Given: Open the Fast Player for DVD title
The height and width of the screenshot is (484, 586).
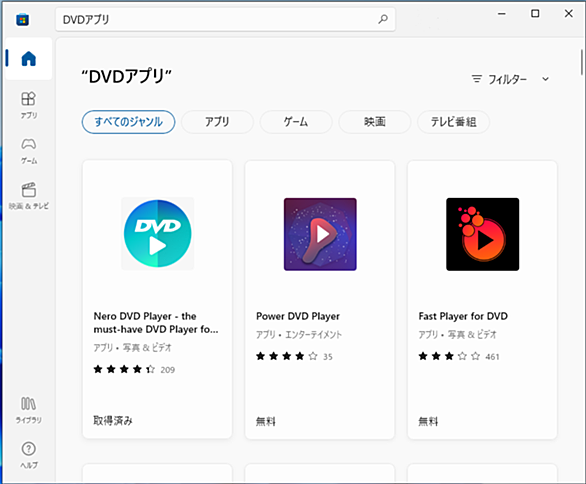Looking at the screenshot, I should [463, 316].
